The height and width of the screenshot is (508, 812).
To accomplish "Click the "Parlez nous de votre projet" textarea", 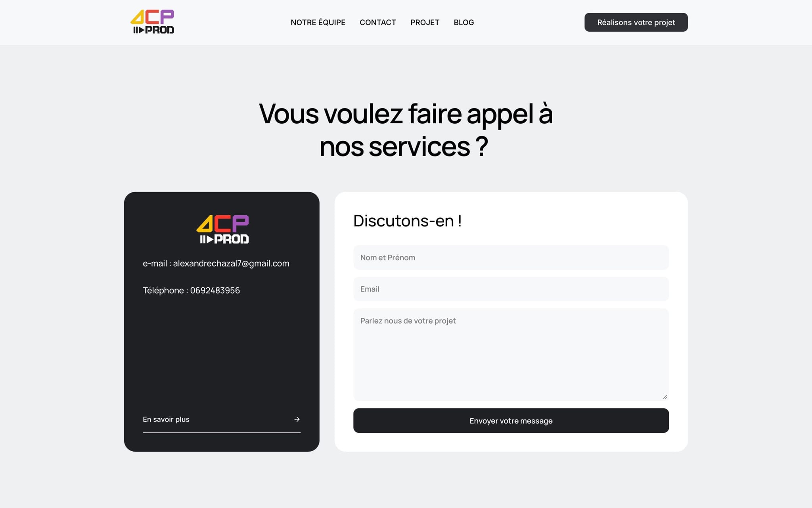I will click(511, 355).
